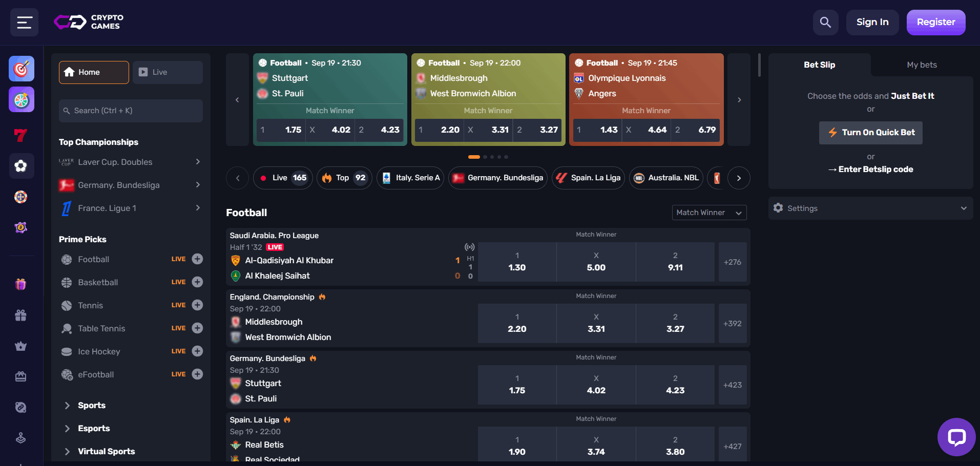Open the link chat bubble icon in sidebar
Screen dimensions: 980x466
coord(21,407)
